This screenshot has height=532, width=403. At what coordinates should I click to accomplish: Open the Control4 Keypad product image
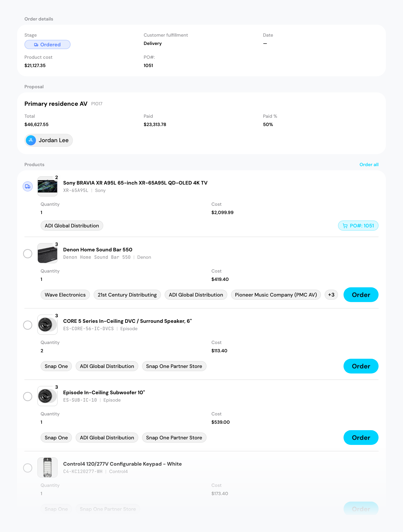coord(47,467)
